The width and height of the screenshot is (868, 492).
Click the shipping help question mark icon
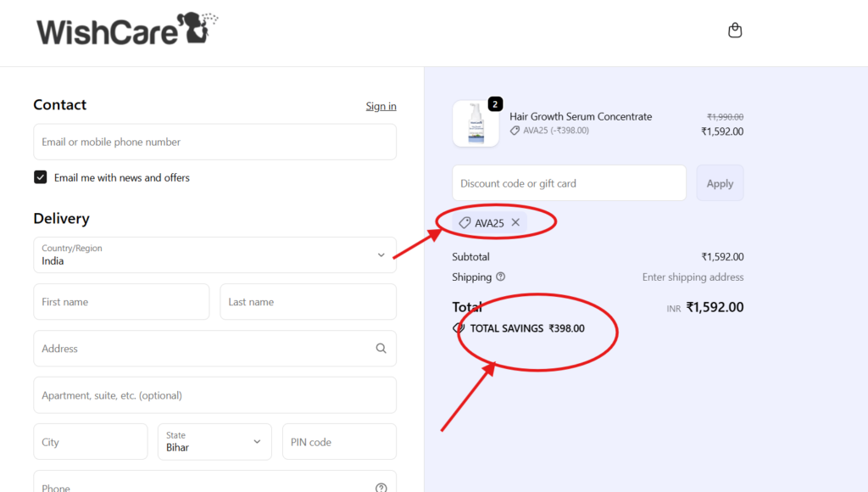[x=500, y=277]
